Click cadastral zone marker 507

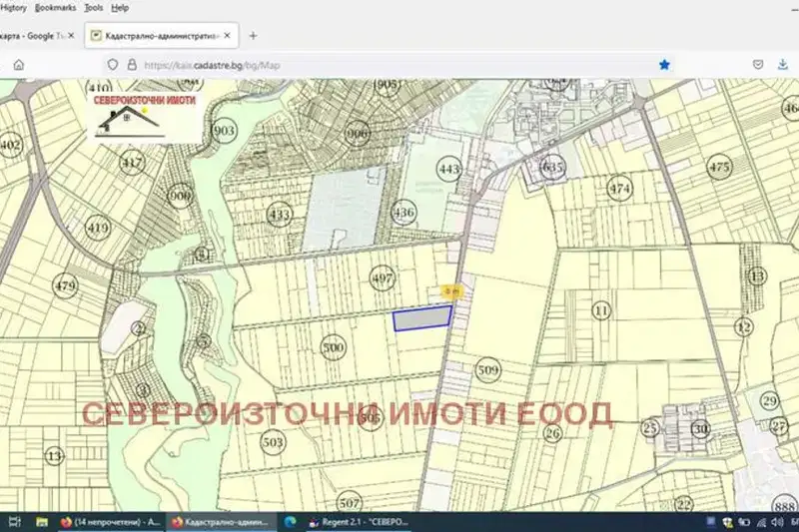(349, 503)
